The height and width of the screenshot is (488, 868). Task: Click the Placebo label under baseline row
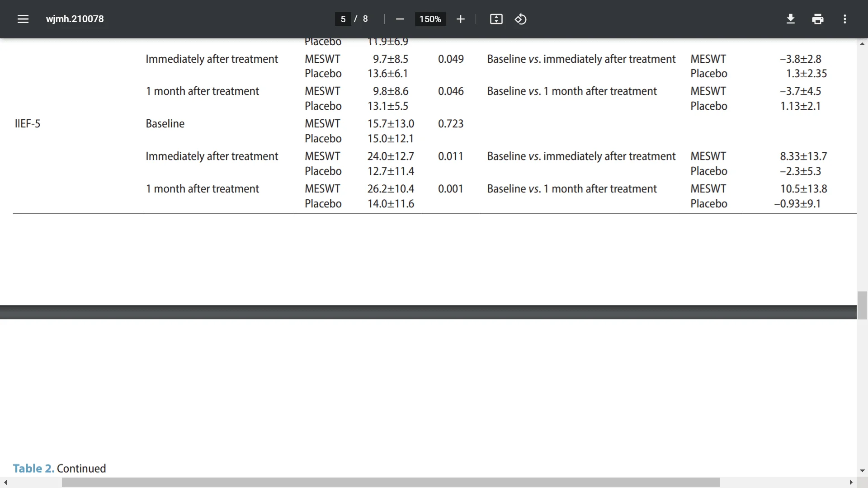322,138
